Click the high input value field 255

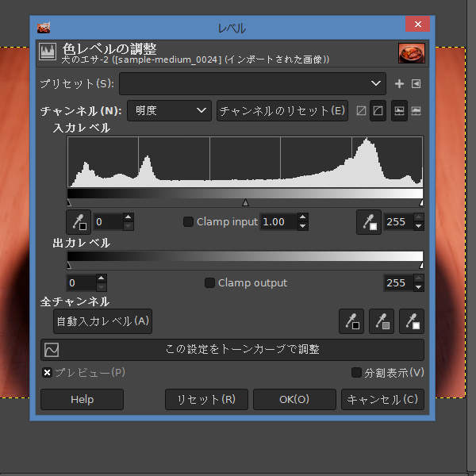click(398, 222)
